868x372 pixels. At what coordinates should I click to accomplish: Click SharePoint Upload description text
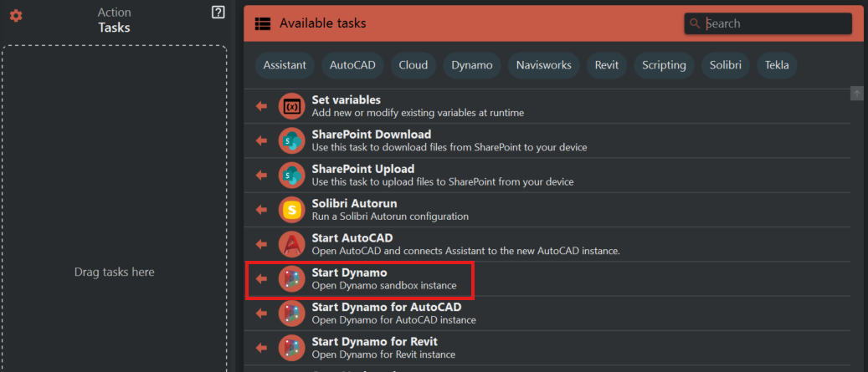coord(443,182)
